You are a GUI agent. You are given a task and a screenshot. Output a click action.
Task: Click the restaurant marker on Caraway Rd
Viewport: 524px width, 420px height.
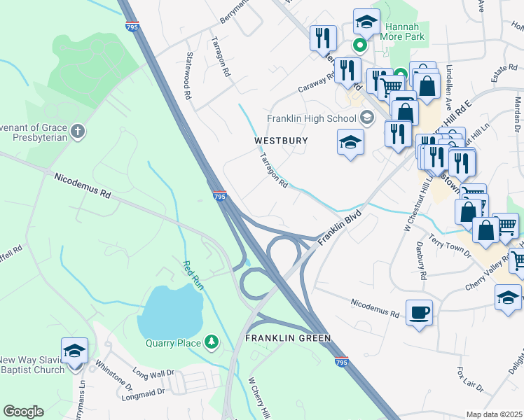347,72
